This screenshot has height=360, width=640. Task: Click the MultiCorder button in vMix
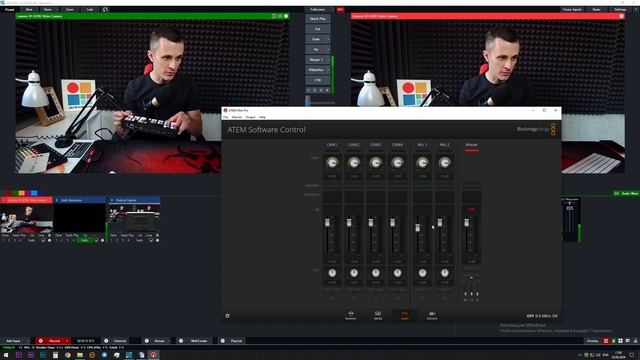point(199,341)
